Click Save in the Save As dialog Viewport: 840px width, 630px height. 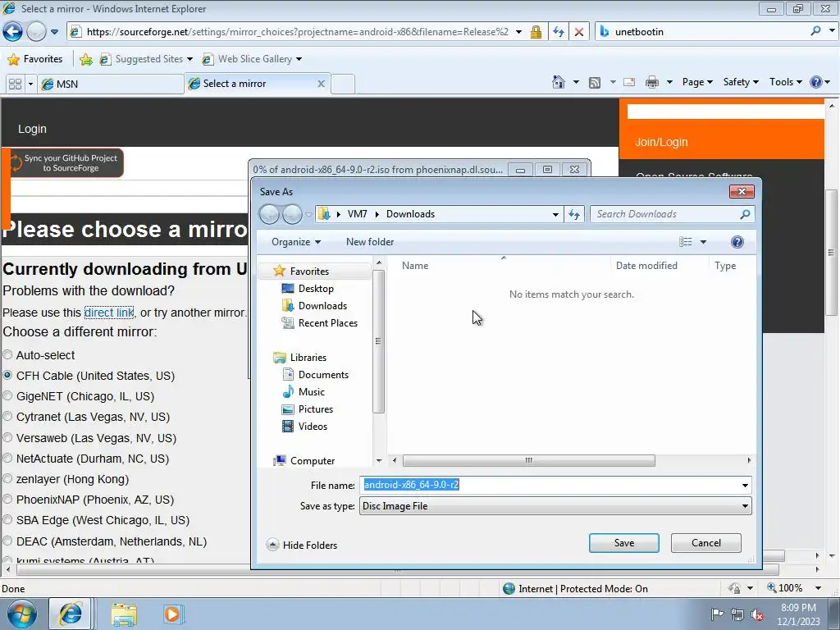(x=623, y=543)
